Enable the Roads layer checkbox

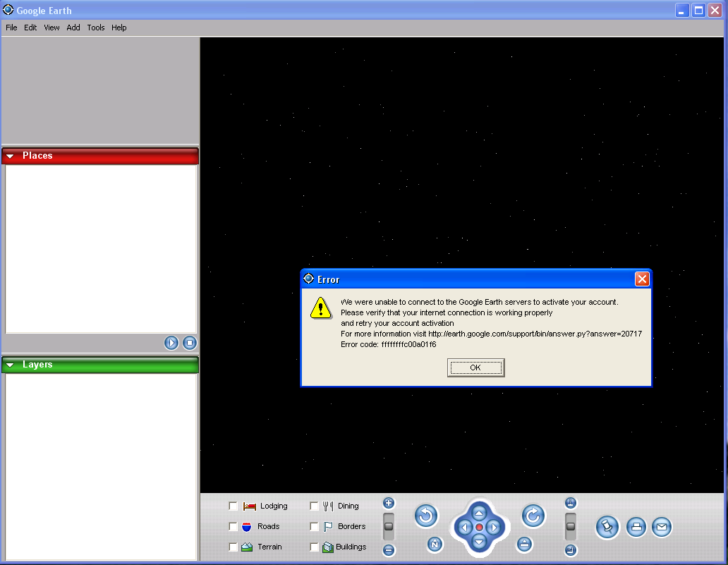click(x=233, y=526)
